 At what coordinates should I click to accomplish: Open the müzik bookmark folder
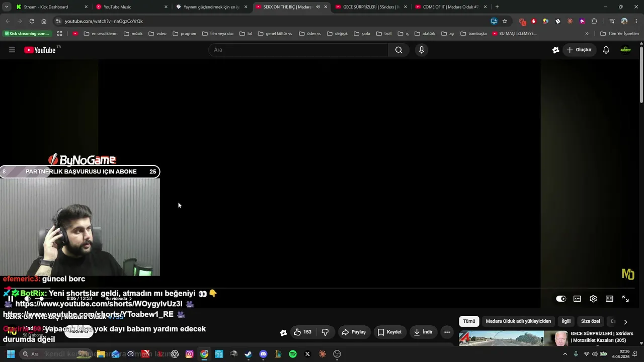[x=133, y=34]
